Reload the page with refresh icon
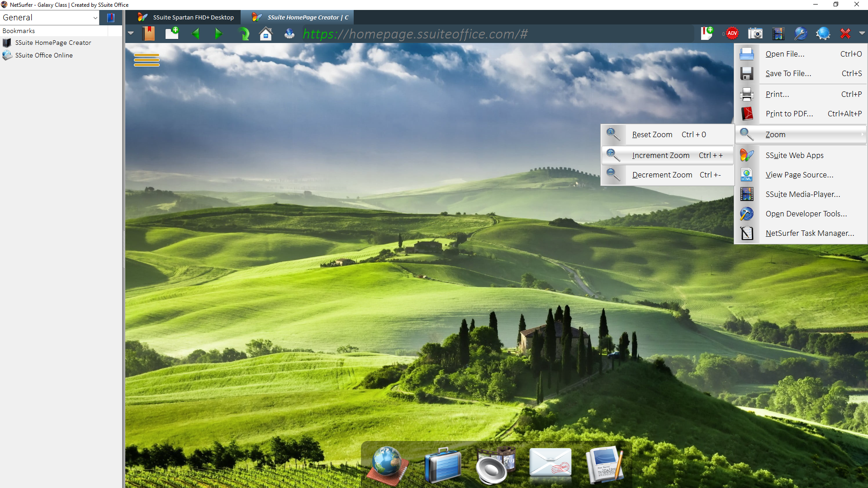Viewport: 868px width, 488px height. 243,34
